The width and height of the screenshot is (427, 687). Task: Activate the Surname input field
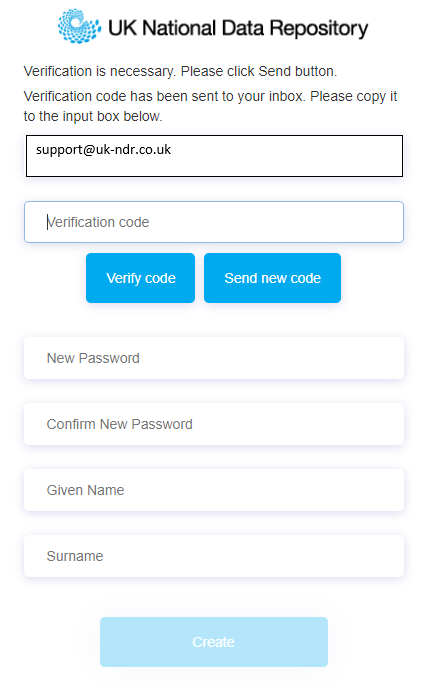214,556
